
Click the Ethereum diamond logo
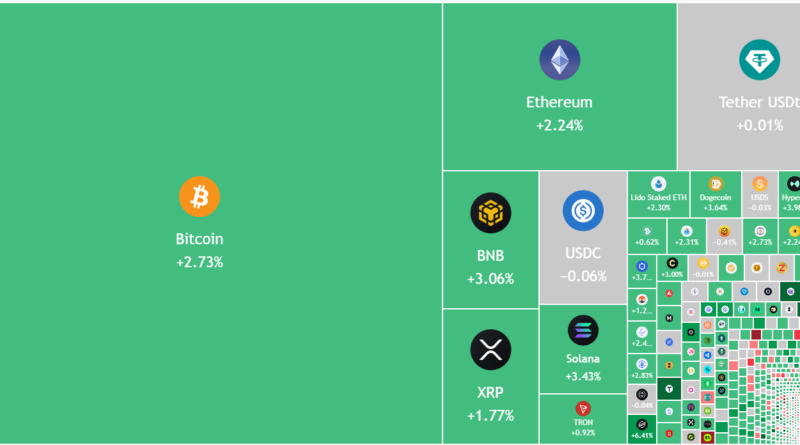click(559, 60)
